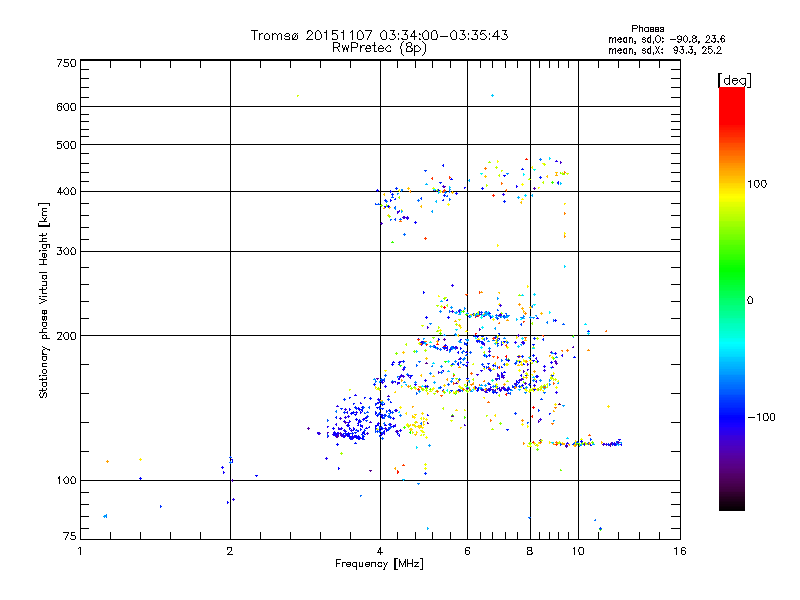Viewport: 800px width, 600px height.
Task: Click the x-axis tick label '6'
Action: [467, 551]
